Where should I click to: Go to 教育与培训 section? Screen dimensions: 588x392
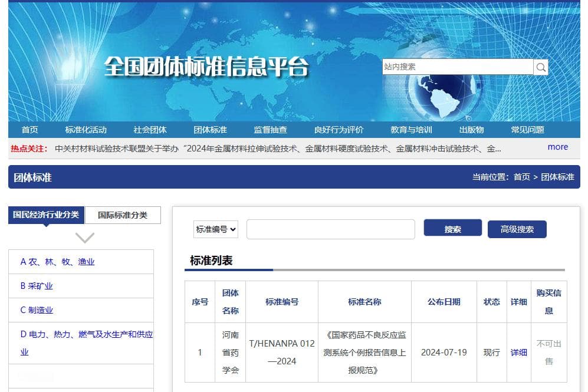pyautogui.click(x=412, y=130)
